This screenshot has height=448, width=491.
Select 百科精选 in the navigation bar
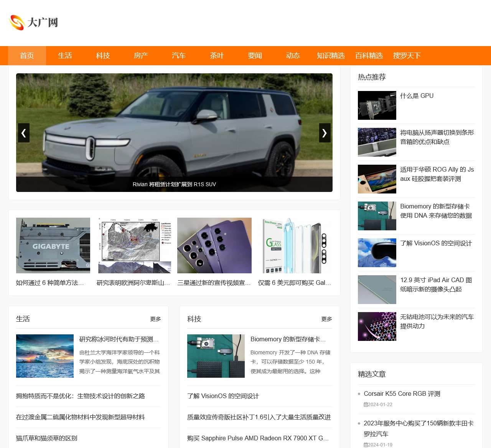[369, 56]
